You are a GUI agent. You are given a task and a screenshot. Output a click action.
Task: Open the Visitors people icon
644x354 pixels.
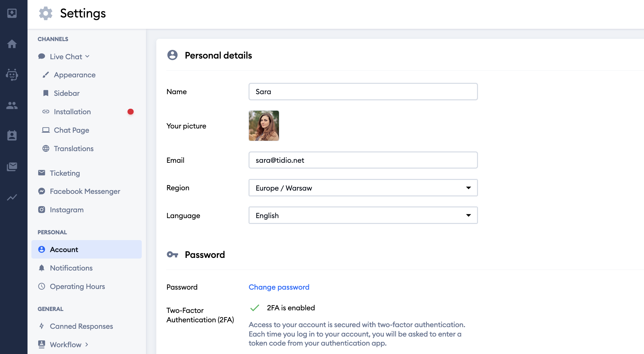(12, 105)
